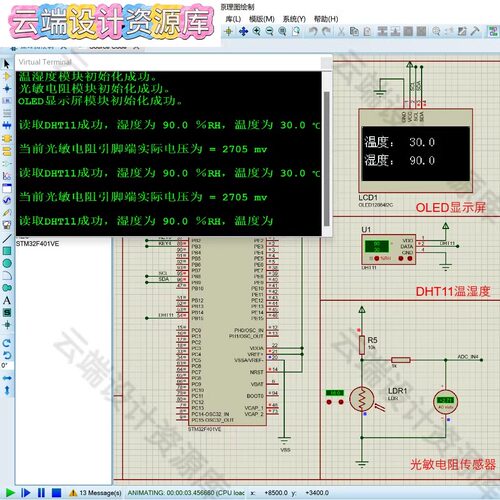Image resolution: width=500 pixels, height=500 pixels.
Task: Select the Text script mode tool
Action: click(x=7, y=113)
